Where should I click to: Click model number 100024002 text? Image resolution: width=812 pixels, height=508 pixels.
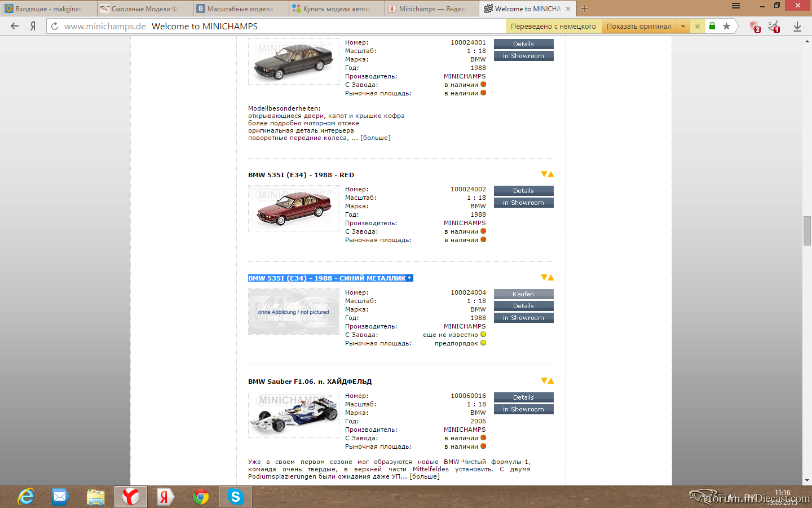point(468,189)
